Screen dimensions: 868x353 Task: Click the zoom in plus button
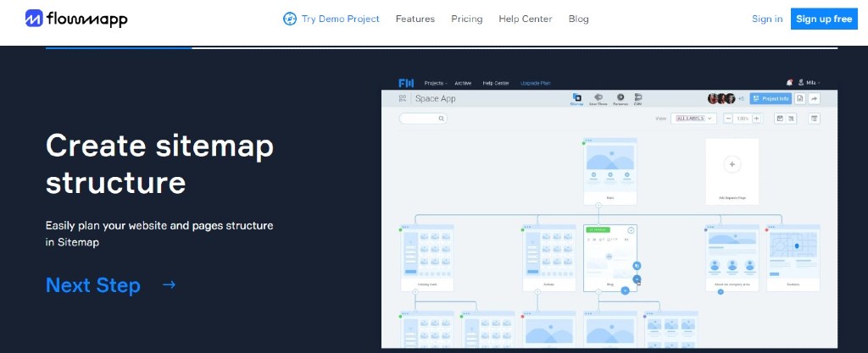pos(757,119)
